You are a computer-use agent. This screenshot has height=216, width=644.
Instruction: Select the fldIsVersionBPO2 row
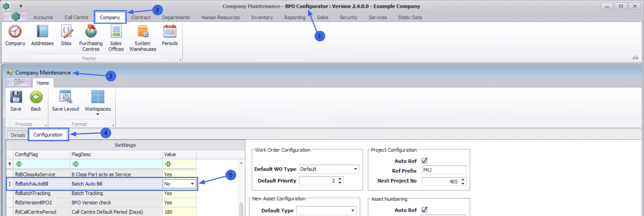click(101, 202)
